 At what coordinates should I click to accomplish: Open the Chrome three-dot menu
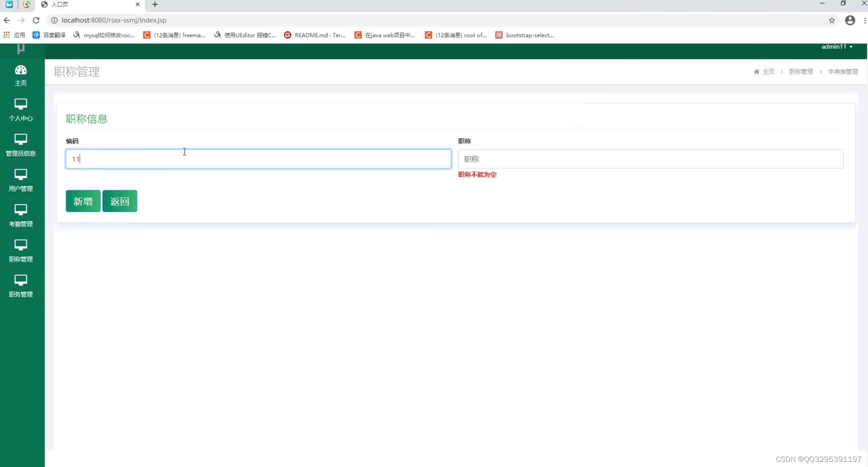click(864, 20)
